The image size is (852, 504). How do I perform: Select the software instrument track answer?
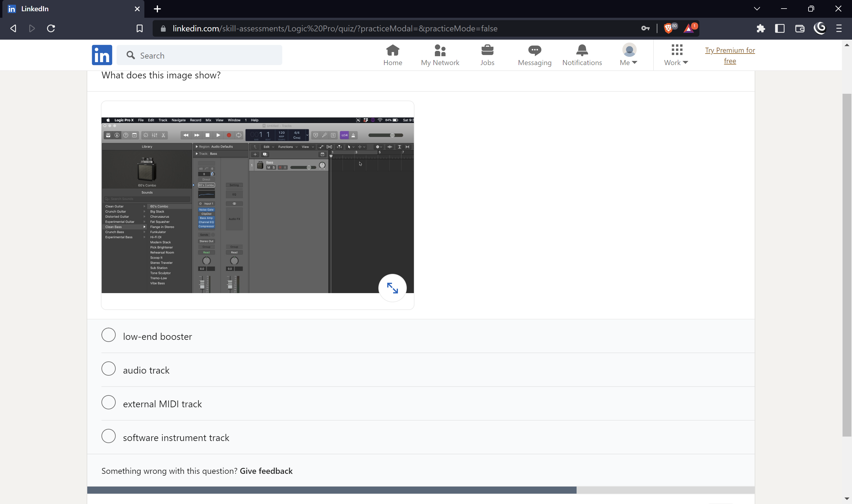click(108, 436)
